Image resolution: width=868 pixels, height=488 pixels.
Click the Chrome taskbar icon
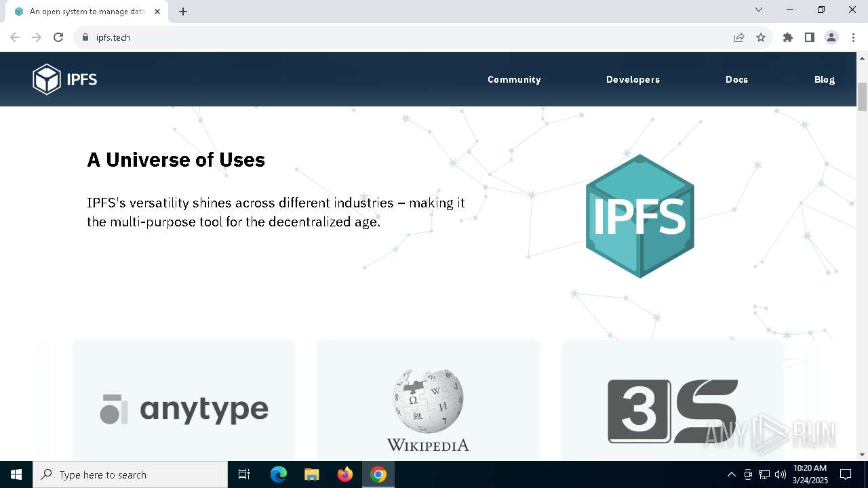[x=378, y=474]
